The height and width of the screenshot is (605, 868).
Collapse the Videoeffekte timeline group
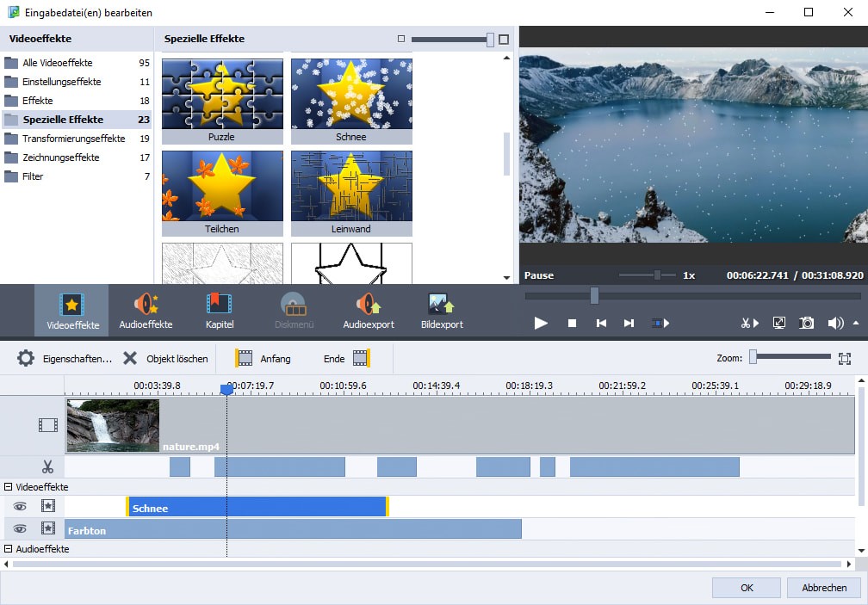point(9,487)
